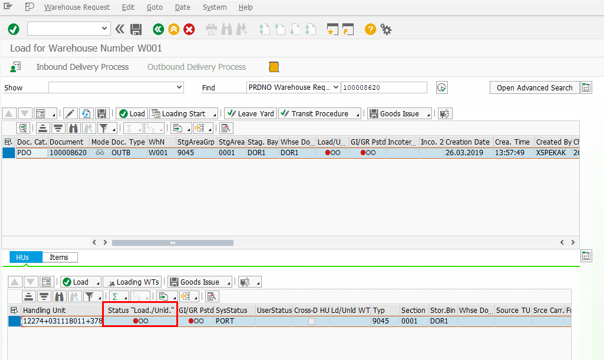Viewport: 606px width, 360px height.
Task: Click the display icon next to Open Advanced Search
Action: (x=586, y=88)
